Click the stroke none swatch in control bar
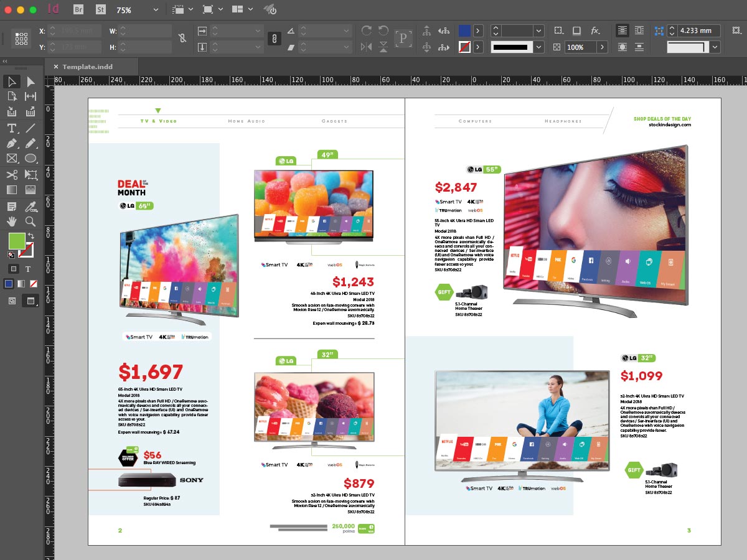747x560 pixels. (464, 47)
